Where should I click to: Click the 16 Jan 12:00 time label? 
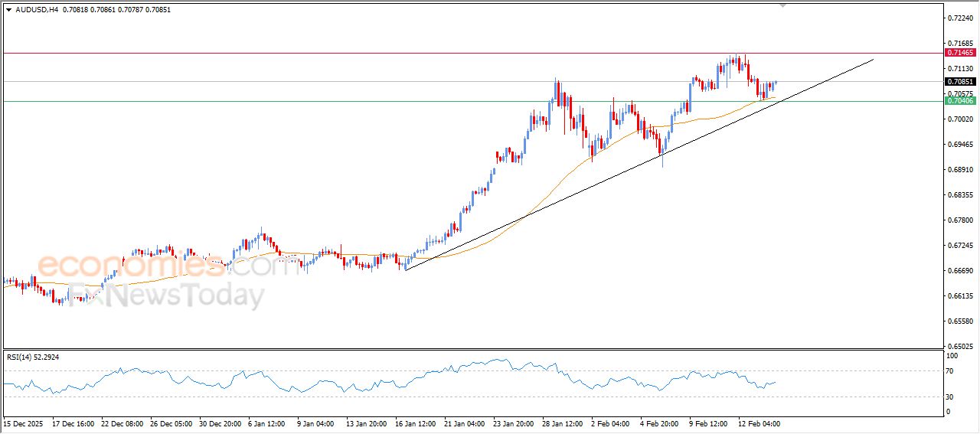(416, 423)
